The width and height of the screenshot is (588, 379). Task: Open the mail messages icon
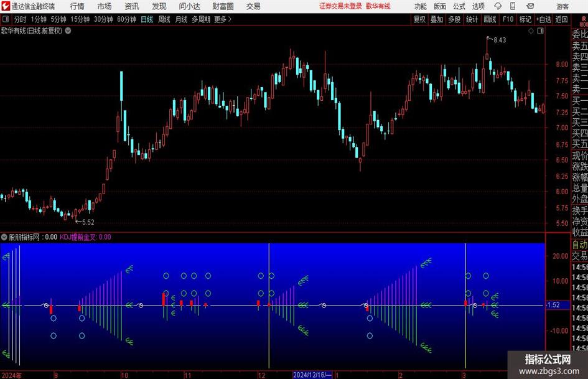pos(530,6)
